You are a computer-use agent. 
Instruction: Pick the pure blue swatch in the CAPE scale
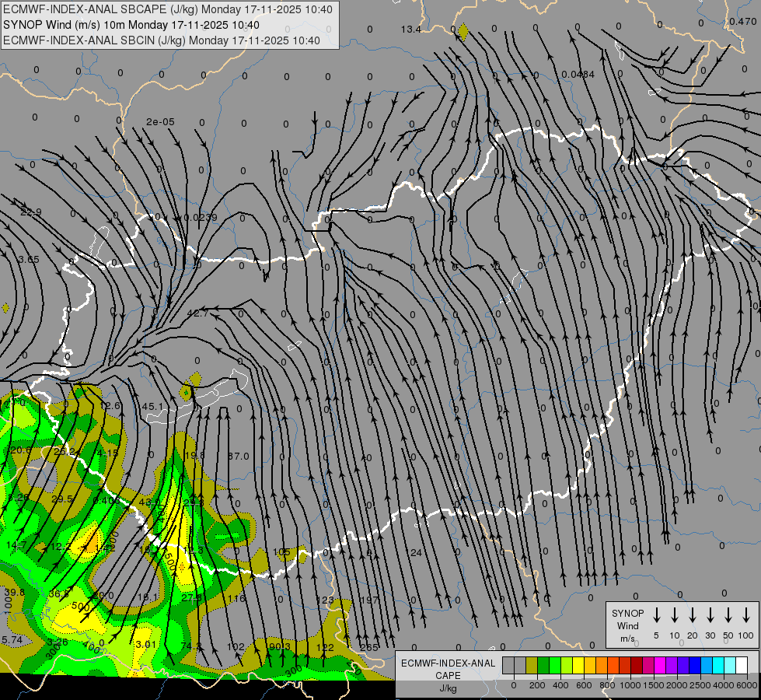(695, 666)
